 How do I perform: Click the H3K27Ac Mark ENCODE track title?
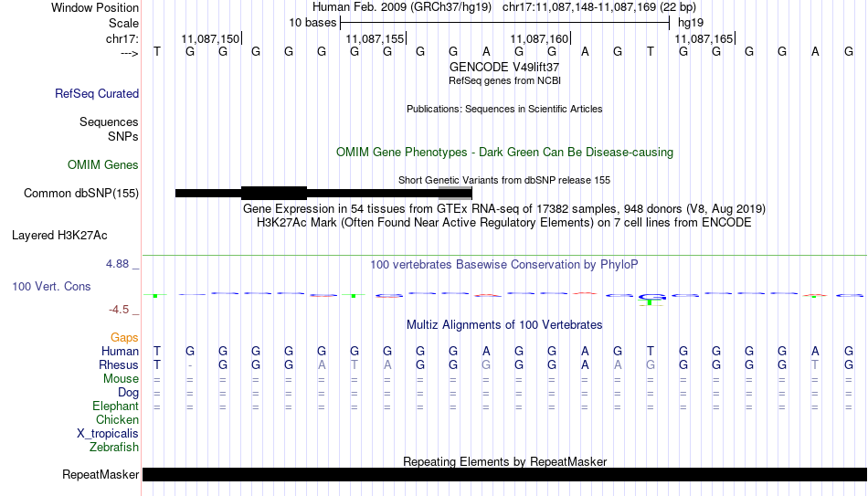click(504, 223)
